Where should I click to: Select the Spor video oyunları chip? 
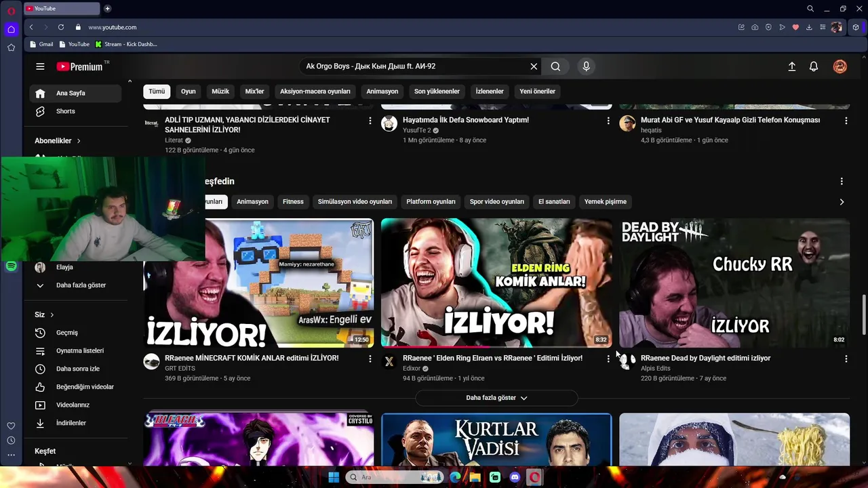point(497,201)
